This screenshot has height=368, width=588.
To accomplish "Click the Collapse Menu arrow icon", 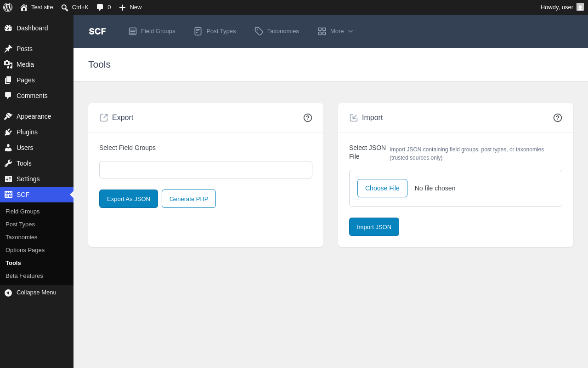I will (x=8, y=293).
